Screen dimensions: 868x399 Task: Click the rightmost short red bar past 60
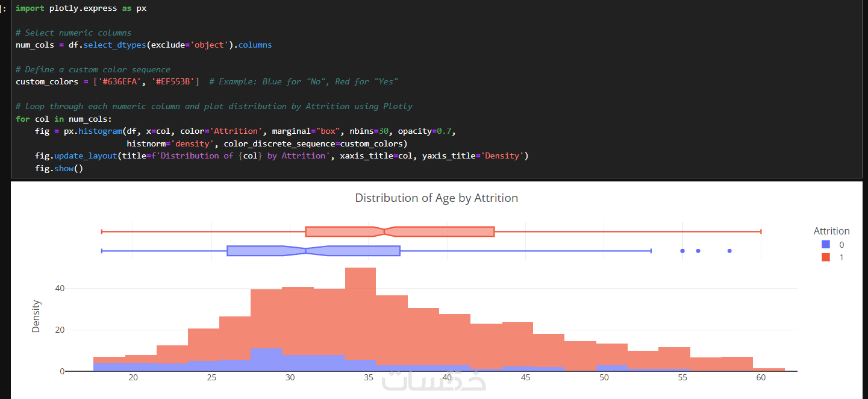(x=769, y=369)
